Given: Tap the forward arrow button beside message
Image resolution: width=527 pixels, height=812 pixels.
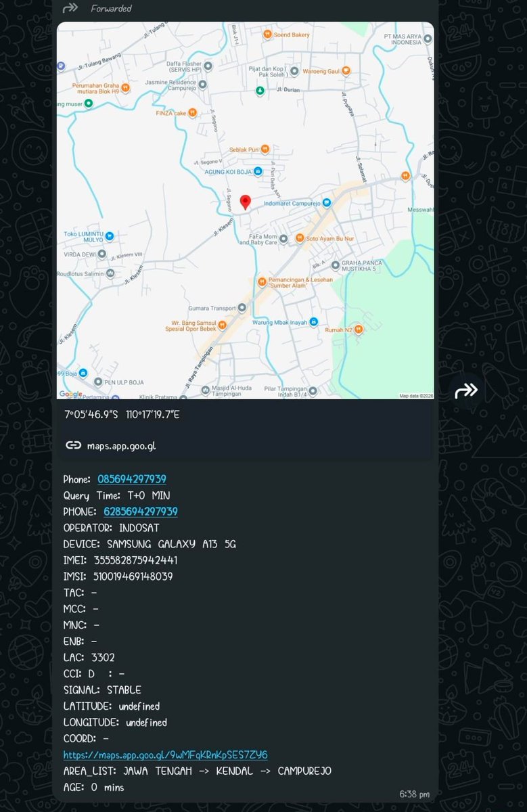Looking at the screenshot, I should [466, 390].
